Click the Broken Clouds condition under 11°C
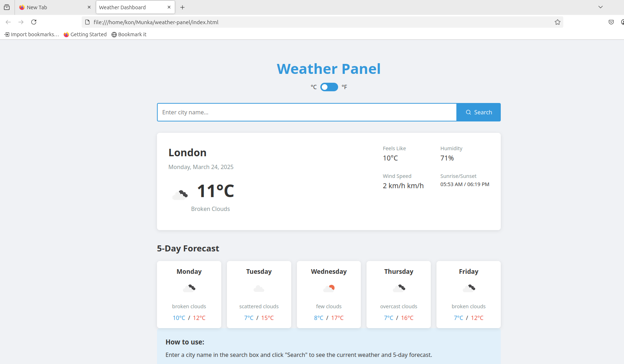 tap(211, 209)
